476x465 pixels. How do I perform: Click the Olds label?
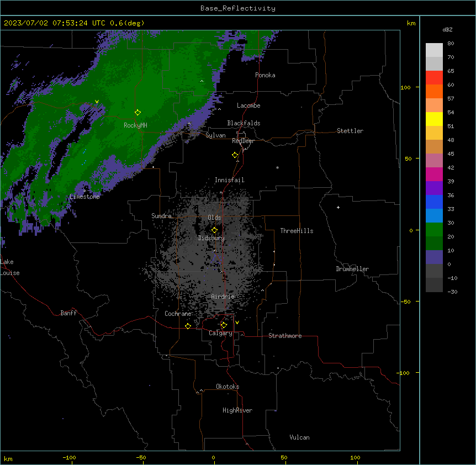(214, 218)
